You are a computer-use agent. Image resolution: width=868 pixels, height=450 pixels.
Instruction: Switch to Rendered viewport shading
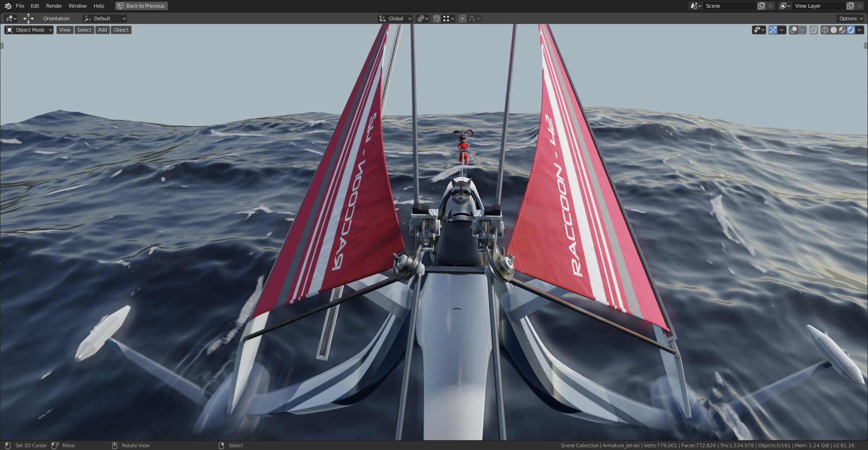tap(851, 30)
